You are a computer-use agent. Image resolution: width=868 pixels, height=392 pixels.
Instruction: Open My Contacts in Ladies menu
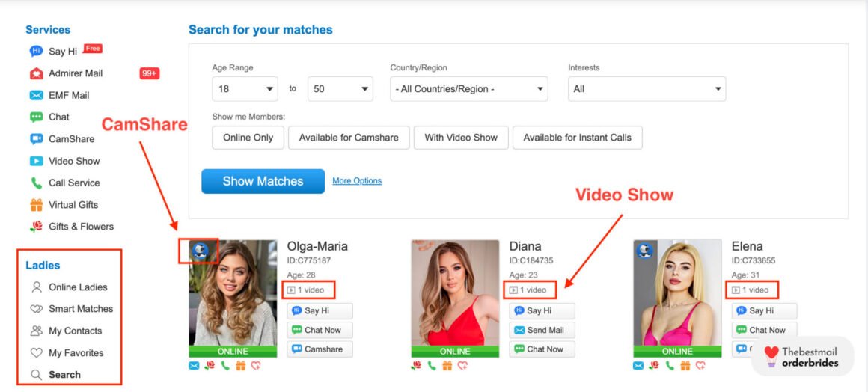coord(76,331)
